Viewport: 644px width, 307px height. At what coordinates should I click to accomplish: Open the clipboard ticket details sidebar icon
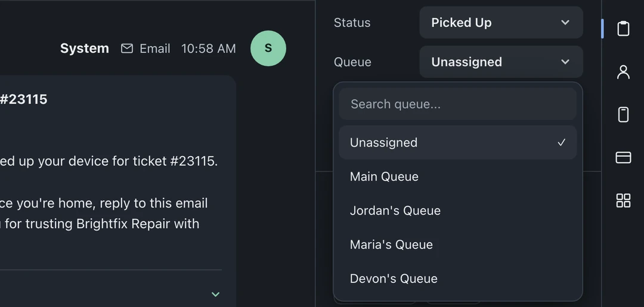tap(623, 29)
